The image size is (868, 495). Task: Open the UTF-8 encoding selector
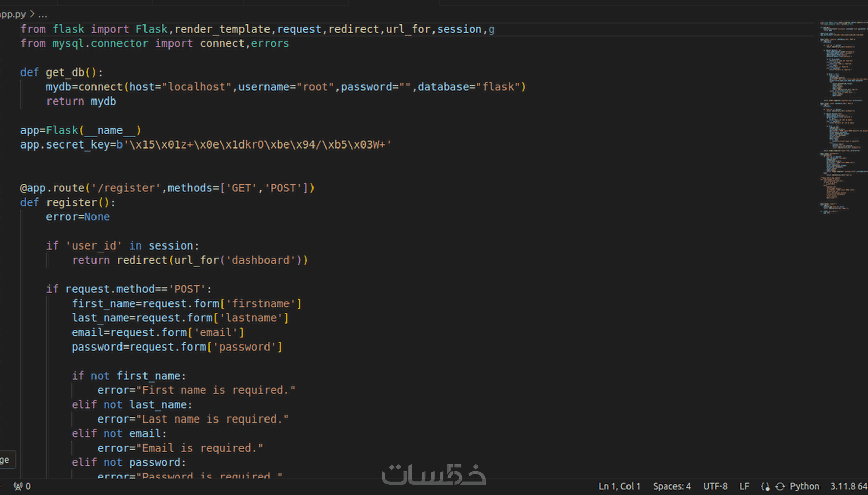715,486
